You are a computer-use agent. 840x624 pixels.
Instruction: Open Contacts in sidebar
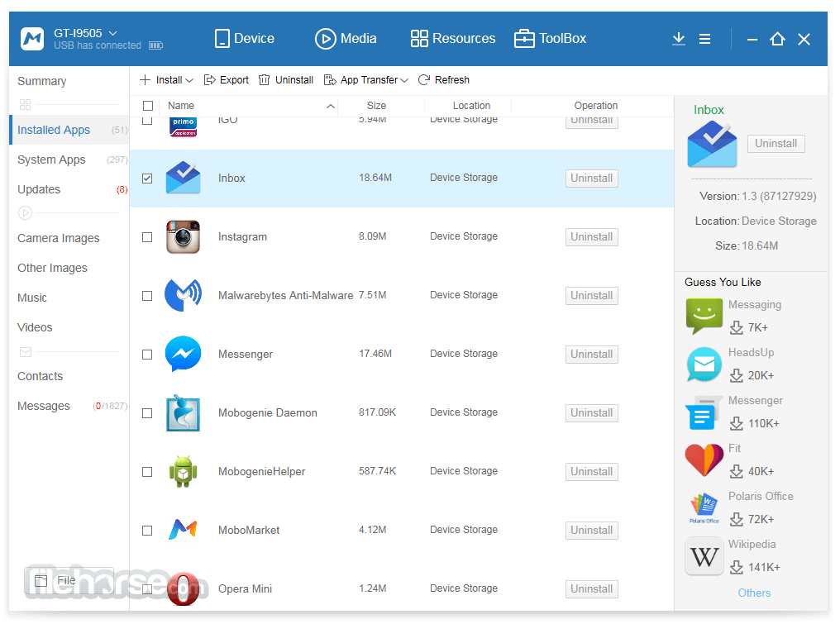pyautogui.click(x=41, y=377)
